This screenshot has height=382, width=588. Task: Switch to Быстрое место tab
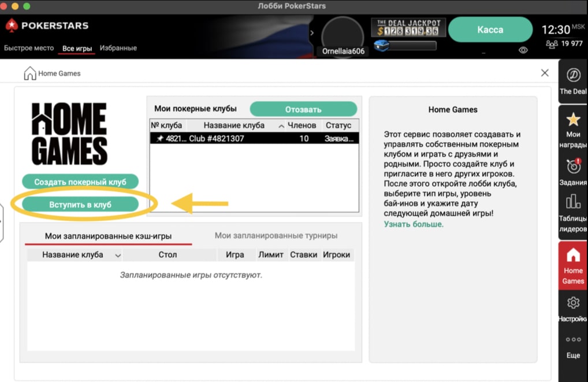tap(29, 48)
